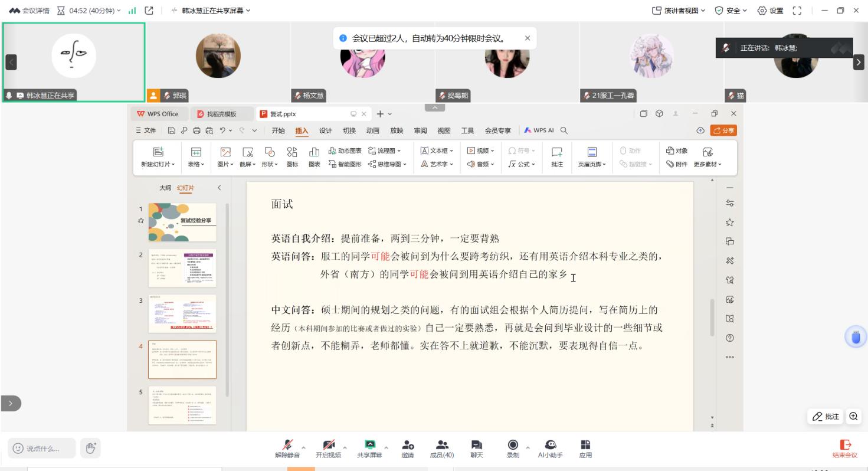The width and height of the screenshot is (868, 471).
Task: Turn on the video camera
Action: coord(328,446)
